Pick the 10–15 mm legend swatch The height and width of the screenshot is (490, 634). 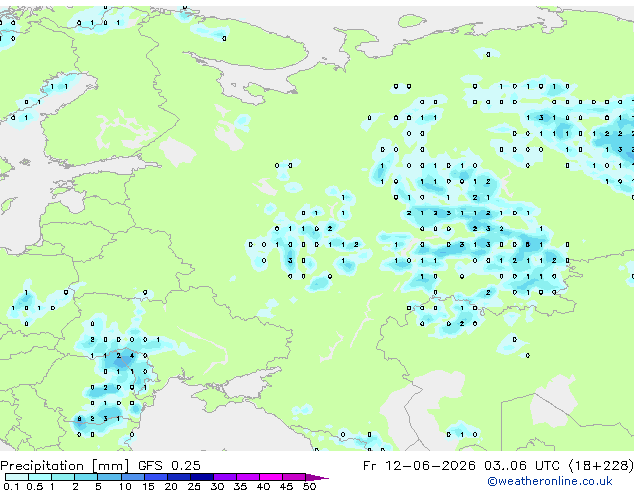[x=132, y=477]
